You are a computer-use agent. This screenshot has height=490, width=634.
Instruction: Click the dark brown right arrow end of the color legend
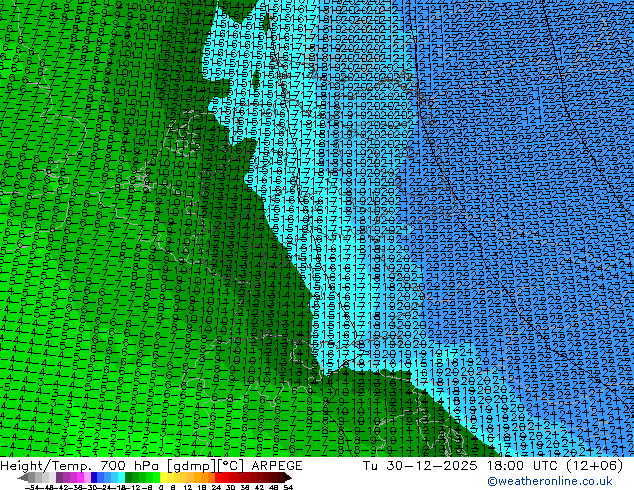tap(287, 477)
